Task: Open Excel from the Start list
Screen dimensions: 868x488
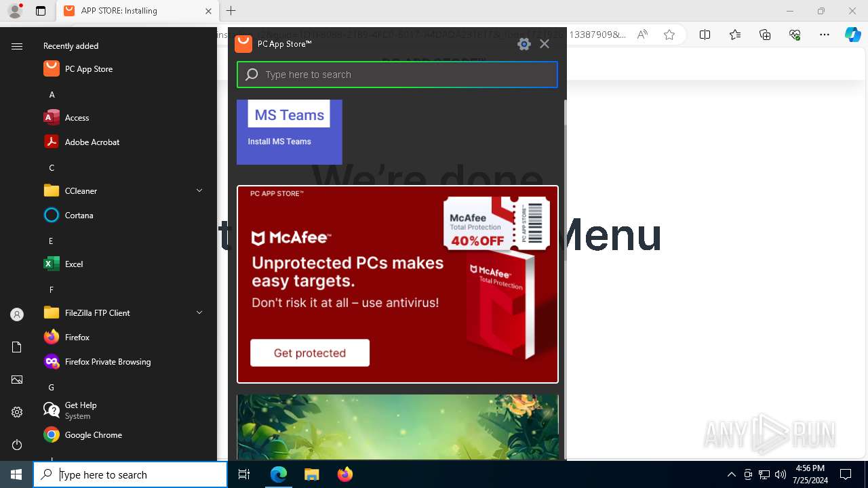Action: point(125,264)
